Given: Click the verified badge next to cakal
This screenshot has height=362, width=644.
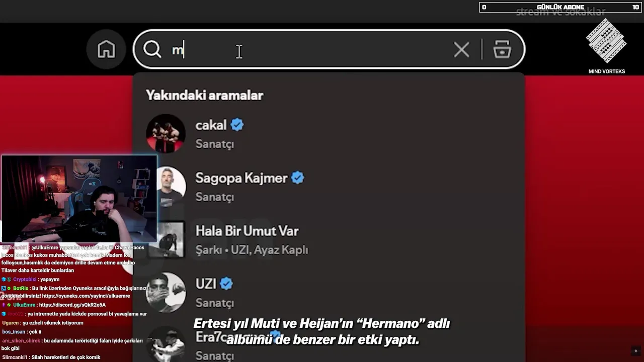Looking at the screenshot, I should (x=237, y=125).
